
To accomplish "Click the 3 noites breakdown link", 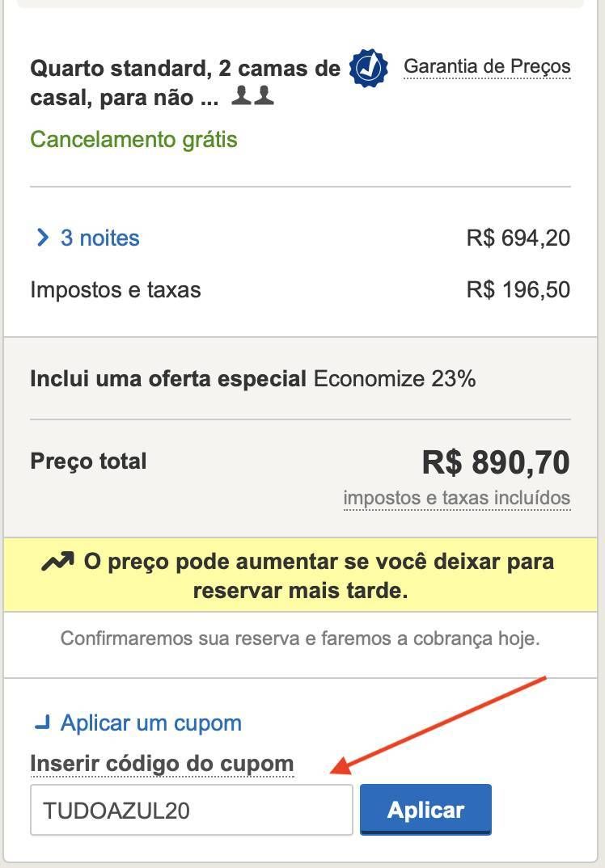I will pyautogui.click(x=99, y=238).
